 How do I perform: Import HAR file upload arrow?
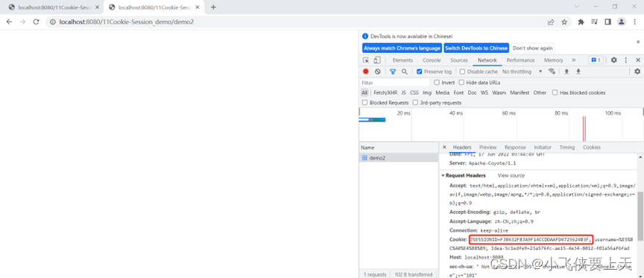click(566, 72)
